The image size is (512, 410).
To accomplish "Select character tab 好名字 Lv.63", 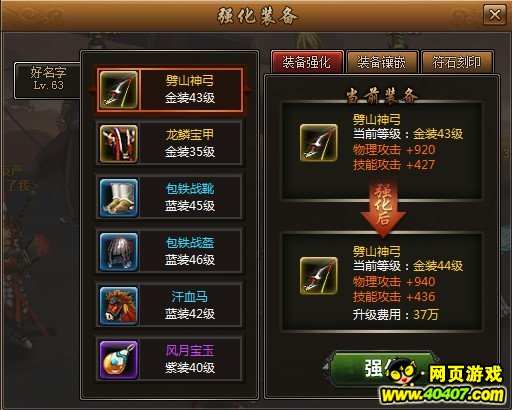I will coord(47,80).
